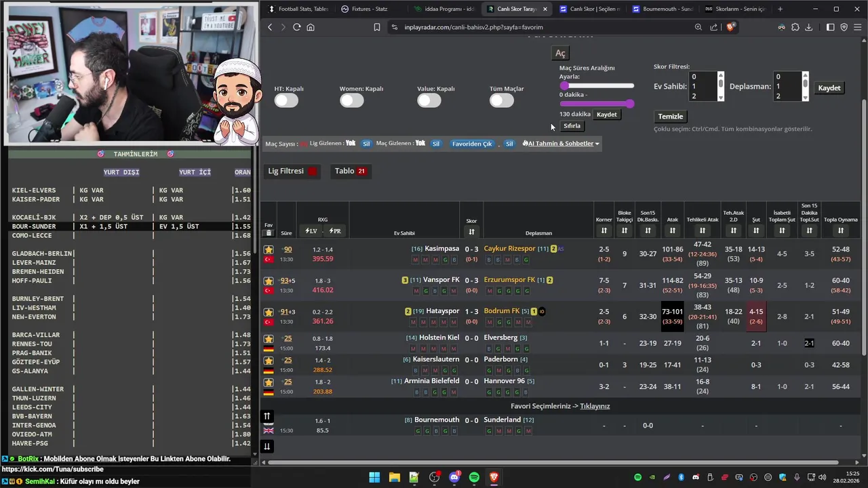
Task: Toggle the Value: Kapalı switch
Action: 429,100
